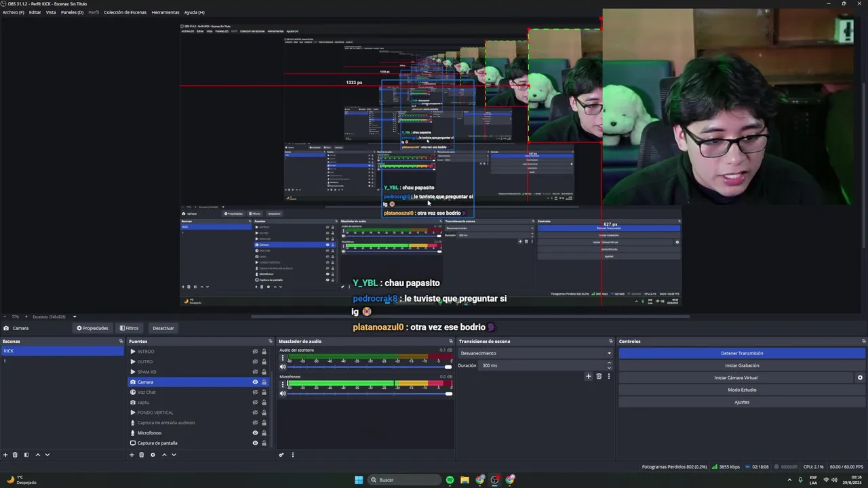Click Iniciar Grabación button

click(742, 365)
